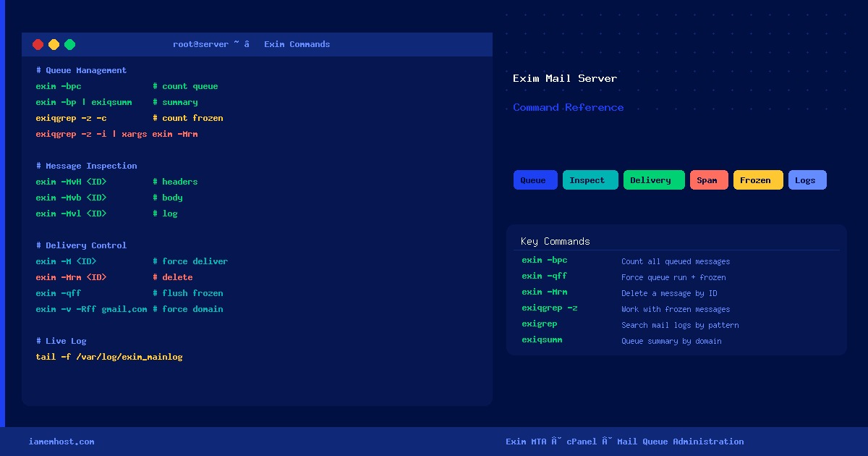Click the red close dot in terminal
Viewport: 868px width, 456px height.
coord(38,44)
